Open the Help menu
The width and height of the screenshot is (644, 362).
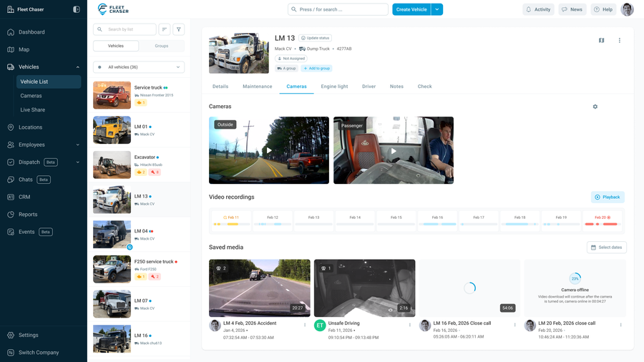[603, 9]
